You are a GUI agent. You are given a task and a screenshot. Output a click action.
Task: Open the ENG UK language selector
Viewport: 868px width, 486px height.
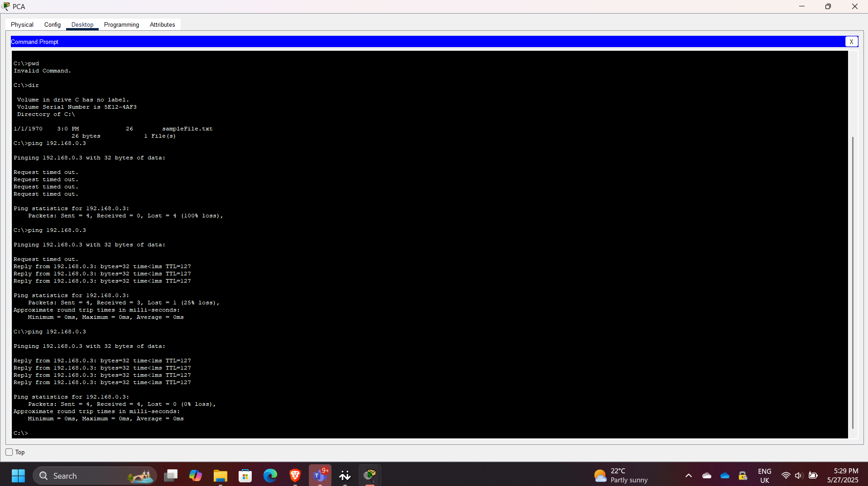point(764,475)
